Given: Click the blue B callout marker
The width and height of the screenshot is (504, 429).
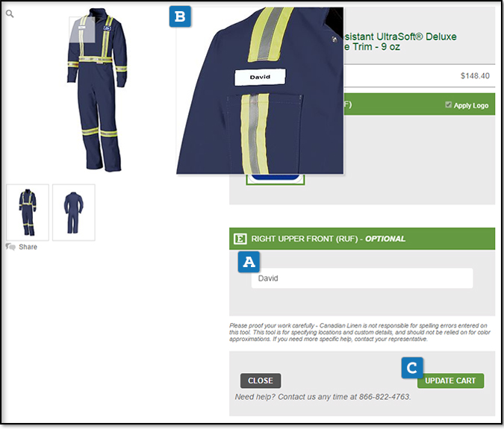Looking at the screenshot, I should tap(179, 16).
